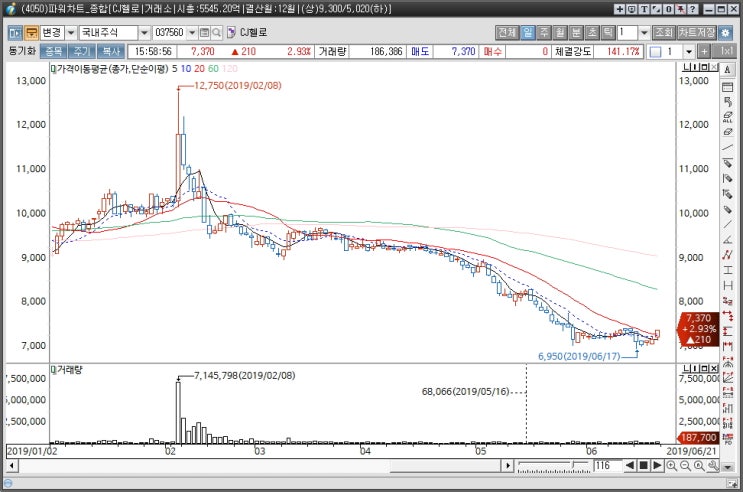Click the 전체 button
This screenshot has height=492, width=743.
click(507, 32)
